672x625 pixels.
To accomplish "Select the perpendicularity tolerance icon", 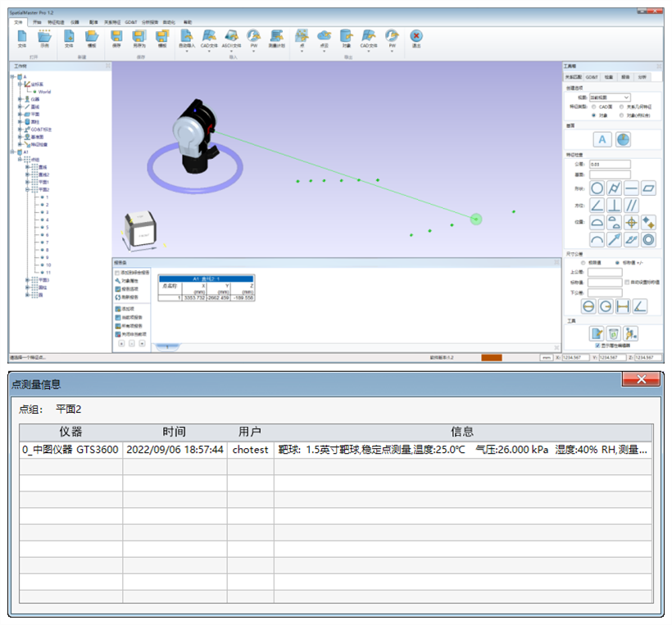I will pos(615,205).
